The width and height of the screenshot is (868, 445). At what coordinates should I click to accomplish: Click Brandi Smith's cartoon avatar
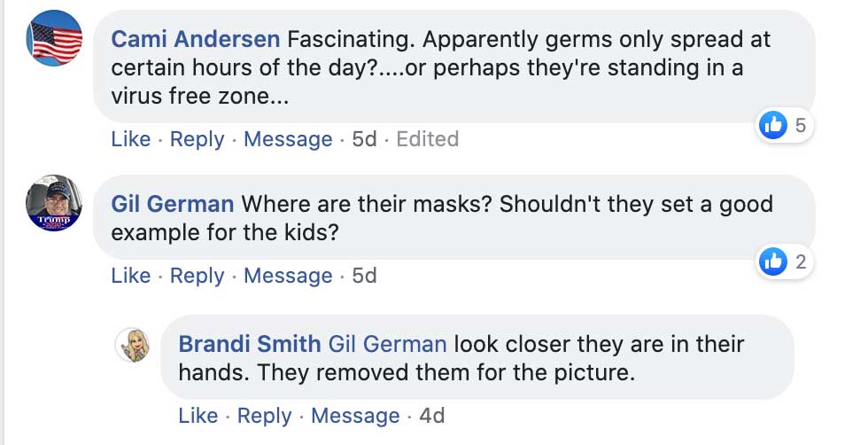[134, 345]
